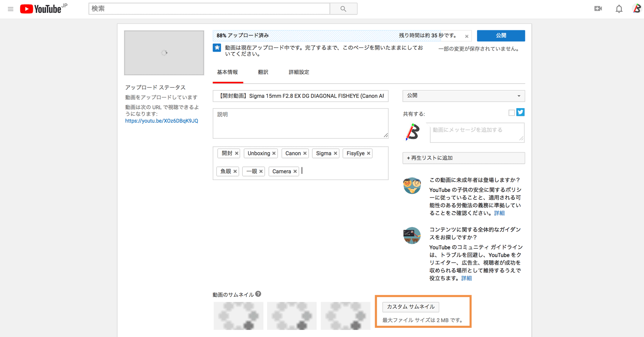
Task: Cancel upload with progress bar X
Action: pos(467,36)
